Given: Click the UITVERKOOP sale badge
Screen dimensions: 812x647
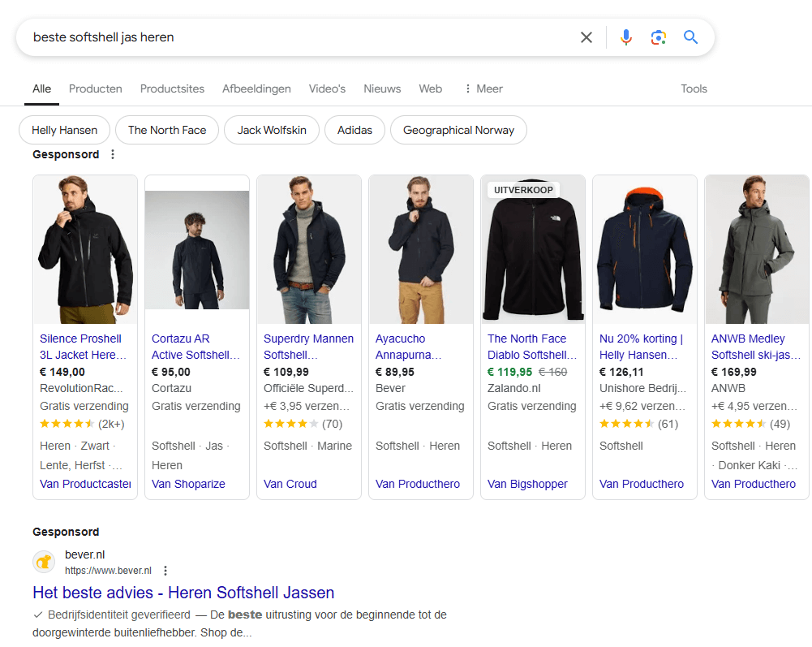Looking at the screenshot, I should (523, 190).
